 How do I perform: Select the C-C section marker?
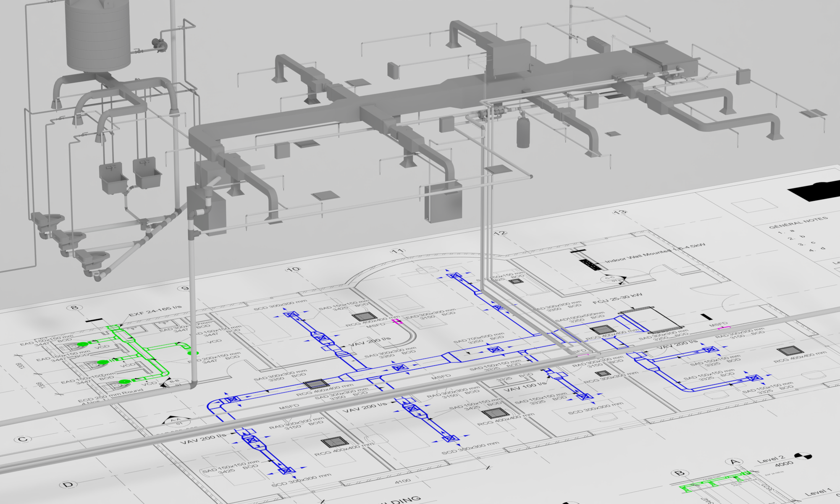612,278
